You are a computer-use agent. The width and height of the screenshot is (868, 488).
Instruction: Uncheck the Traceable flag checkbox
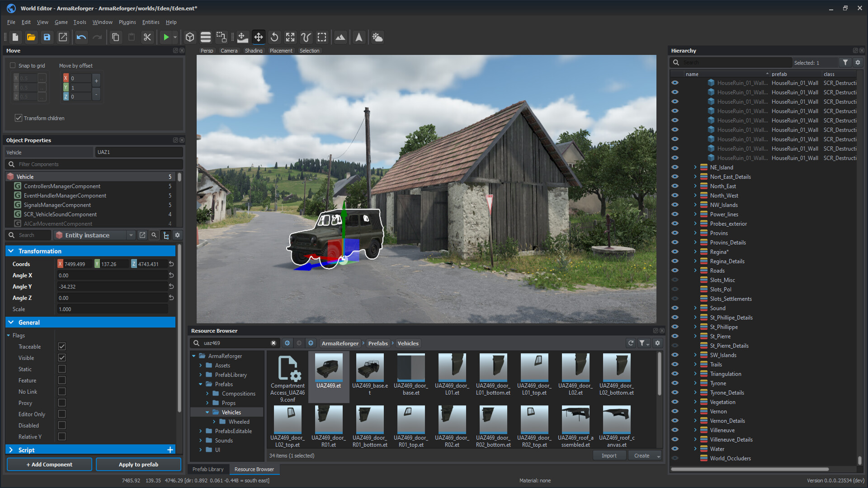(61, 346)
